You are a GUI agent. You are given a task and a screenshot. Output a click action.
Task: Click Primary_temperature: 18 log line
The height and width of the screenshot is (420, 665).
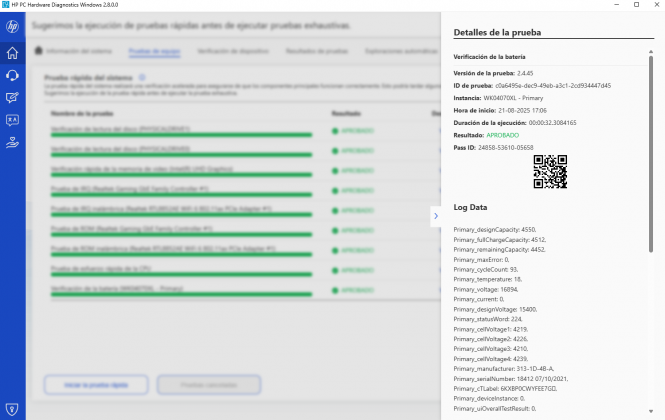[x=488, y=279]
